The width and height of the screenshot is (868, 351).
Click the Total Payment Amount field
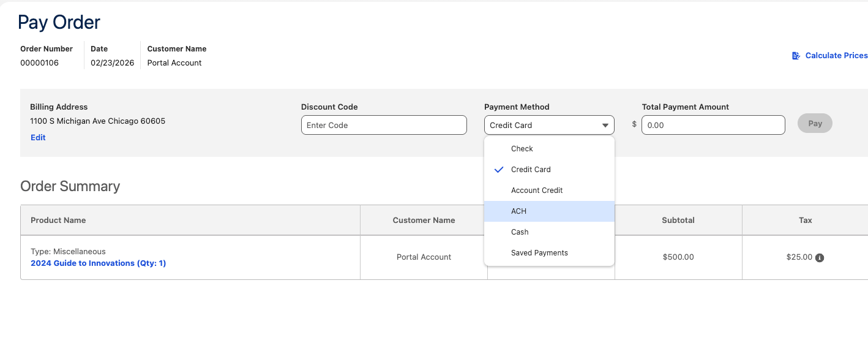click(x=713, y=125)
